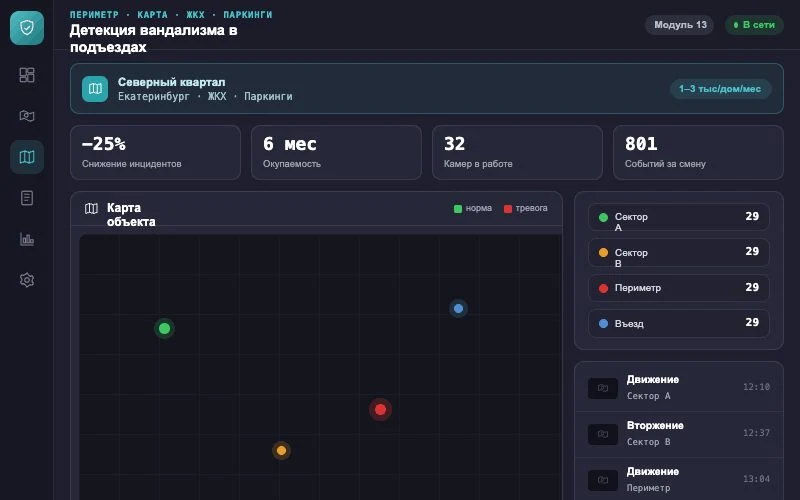Open the ПЕРИМЕТР breadcrumb item
Viewport: 800px width, 500px height.
pyautogui.click(x=94, y=15)
